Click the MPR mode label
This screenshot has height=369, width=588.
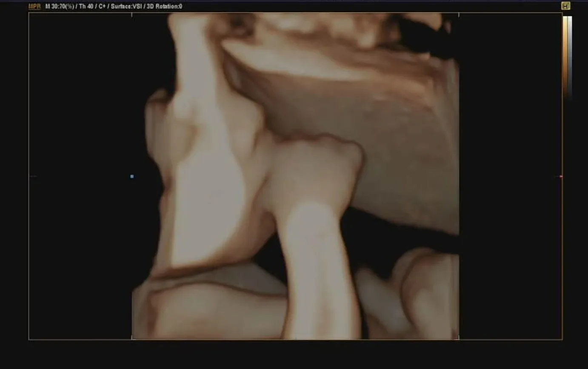[34, 6]
